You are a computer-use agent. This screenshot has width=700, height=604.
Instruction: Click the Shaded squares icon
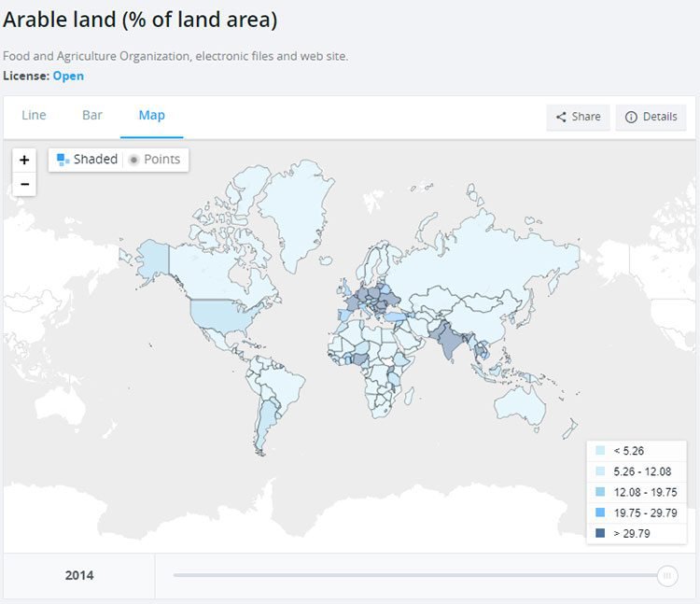[x=63, y=160]
